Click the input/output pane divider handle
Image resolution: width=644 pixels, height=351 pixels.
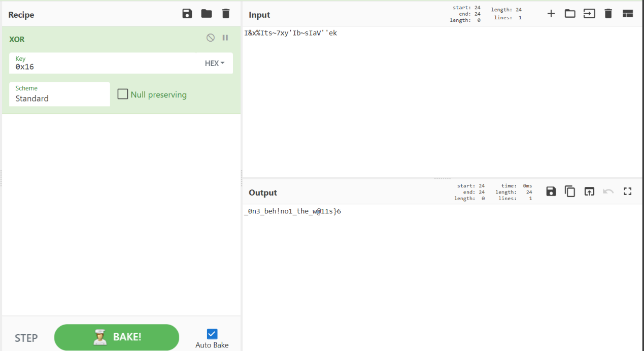coord(443,178)
